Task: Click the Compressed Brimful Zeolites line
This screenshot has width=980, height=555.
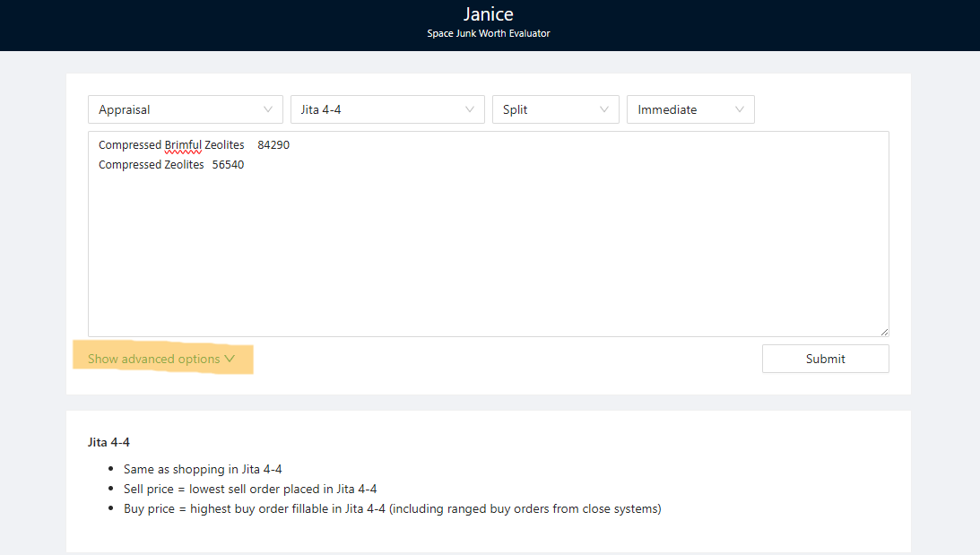Action: click(194, 144)
